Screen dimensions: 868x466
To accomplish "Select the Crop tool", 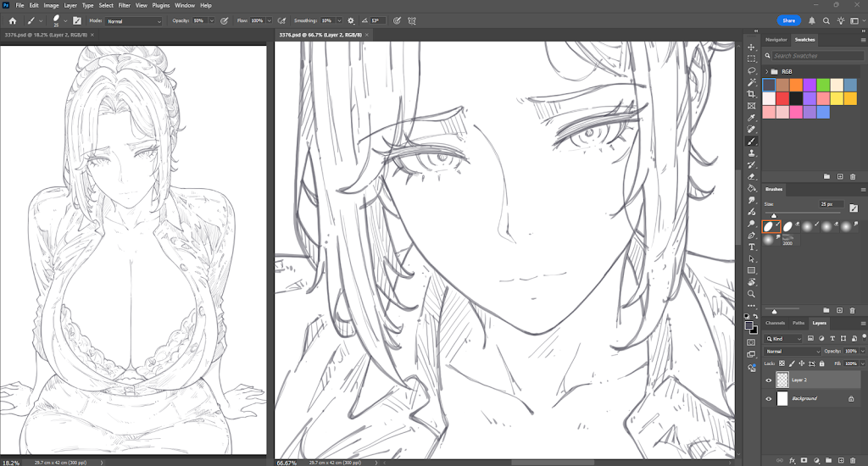I will (x=751, y=94).
